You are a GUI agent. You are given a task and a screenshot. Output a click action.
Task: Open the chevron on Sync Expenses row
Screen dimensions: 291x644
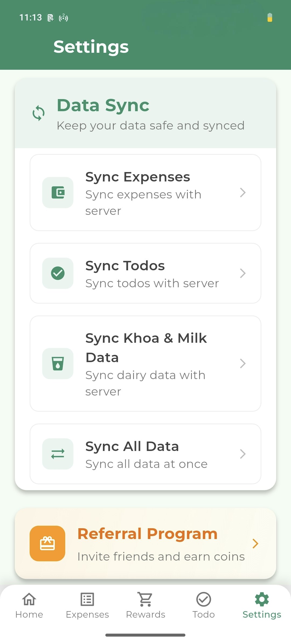click(x=243, y=192)
